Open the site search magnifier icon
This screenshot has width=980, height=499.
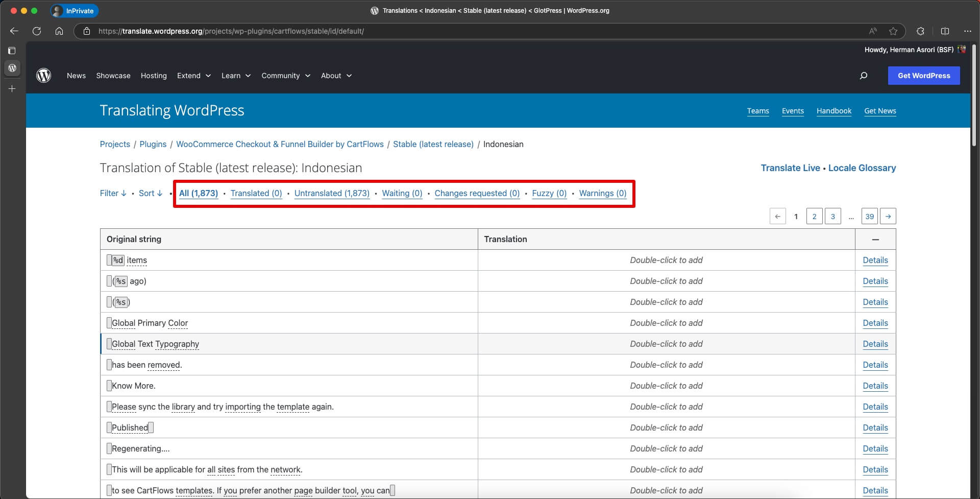click(863, 76)
